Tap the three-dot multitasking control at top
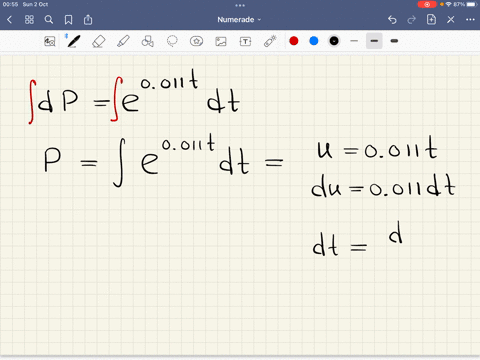The height and width of the screenshot is (360, 480). [x=240, y=5]
